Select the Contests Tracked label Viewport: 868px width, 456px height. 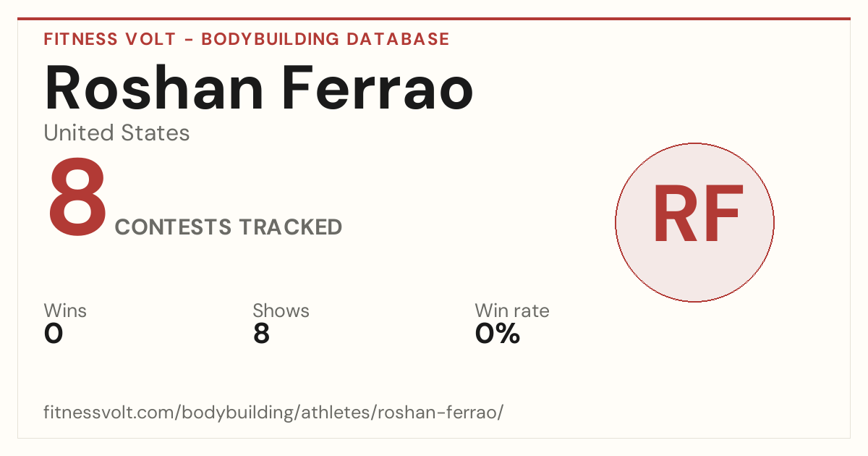click(229, 227)
